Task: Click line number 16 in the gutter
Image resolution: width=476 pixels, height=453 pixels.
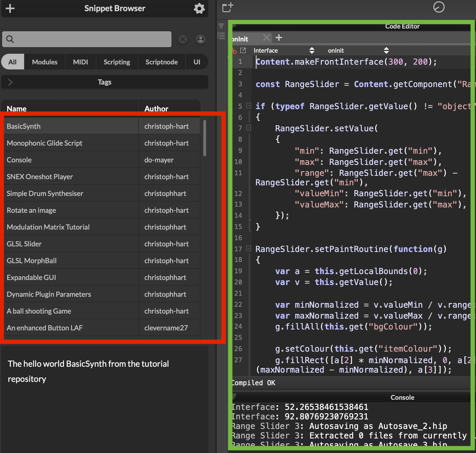Action: 238,238
